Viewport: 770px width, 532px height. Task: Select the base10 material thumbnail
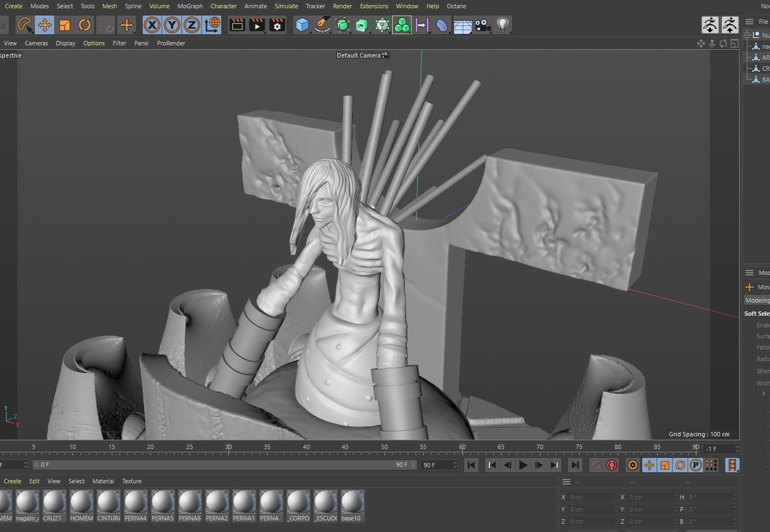click(x=352, y=505)
